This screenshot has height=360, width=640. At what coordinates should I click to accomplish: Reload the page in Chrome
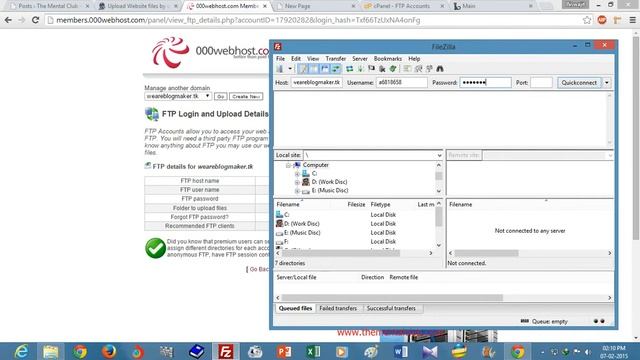click(36, 20)
